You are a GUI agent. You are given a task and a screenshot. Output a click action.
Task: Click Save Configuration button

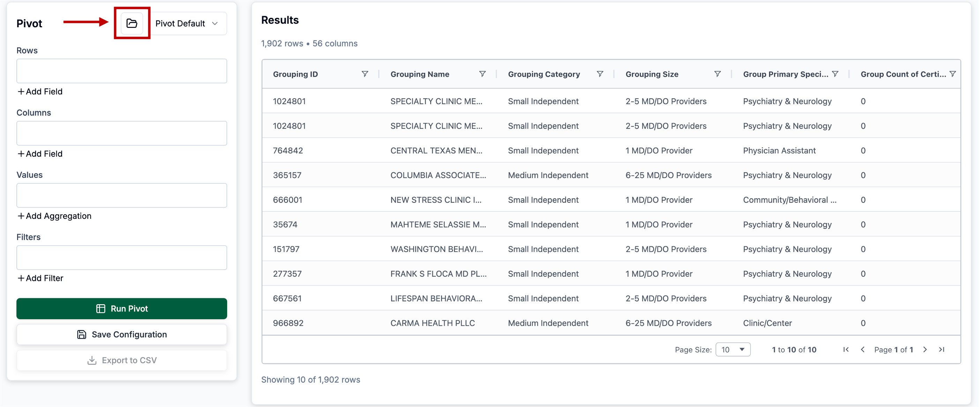(x=121, y=334)
